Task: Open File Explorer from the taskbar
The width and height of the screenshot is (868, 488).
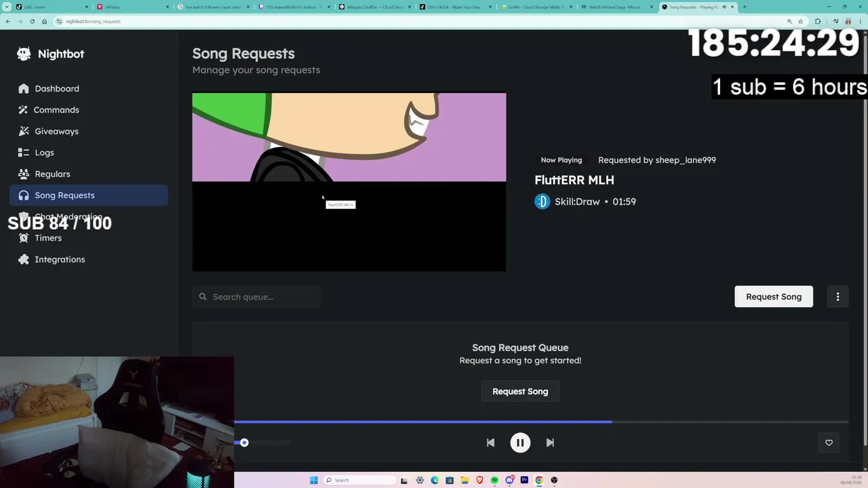Action: pos(465,480)
